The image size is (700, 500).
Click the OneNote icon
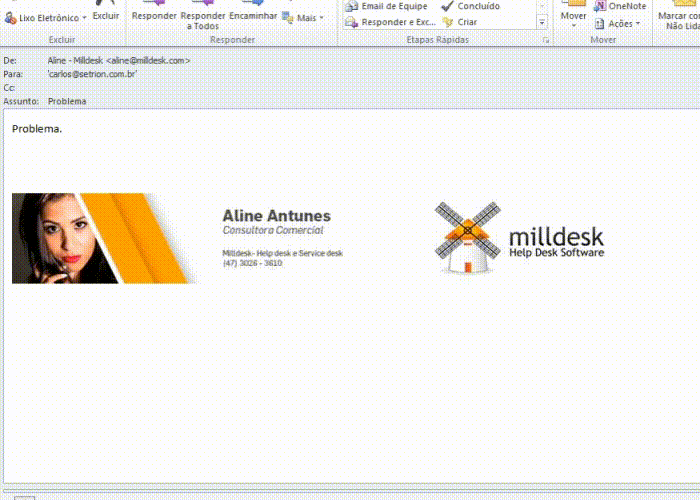click(x=600, y=6)
